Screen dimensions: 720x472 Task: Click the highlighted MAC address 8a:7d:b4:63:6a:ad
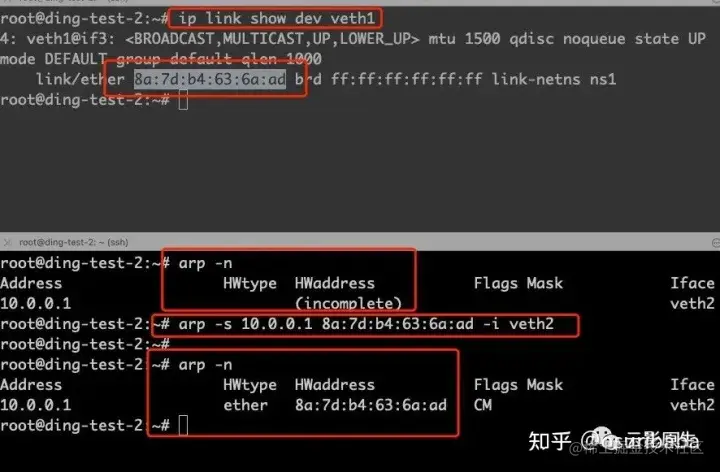click(210, 79)
